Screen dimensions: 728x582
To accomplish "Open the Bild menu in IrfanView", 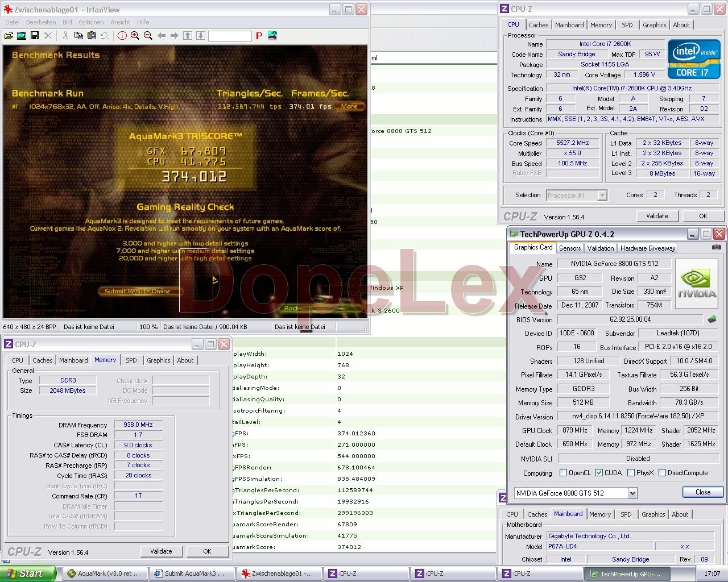I will (x=67, y=22).
